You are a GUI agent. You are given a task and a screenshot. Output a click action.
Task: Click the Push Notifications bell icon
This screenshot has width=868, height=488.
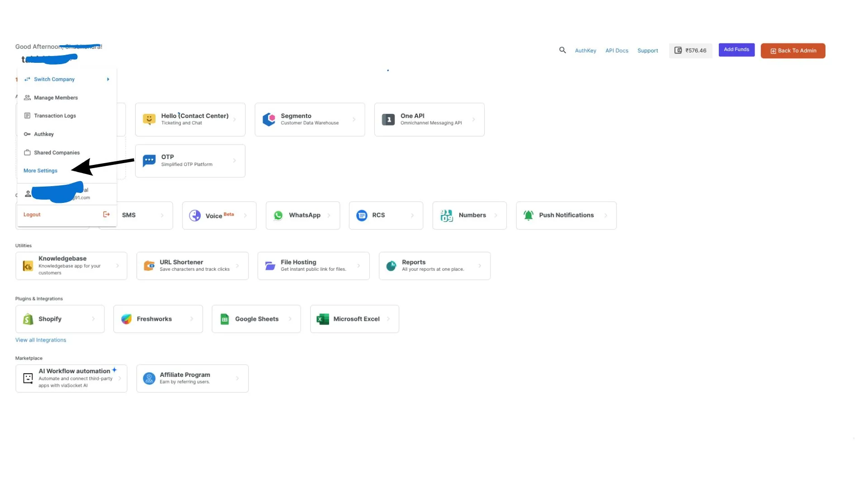(528, 216)
